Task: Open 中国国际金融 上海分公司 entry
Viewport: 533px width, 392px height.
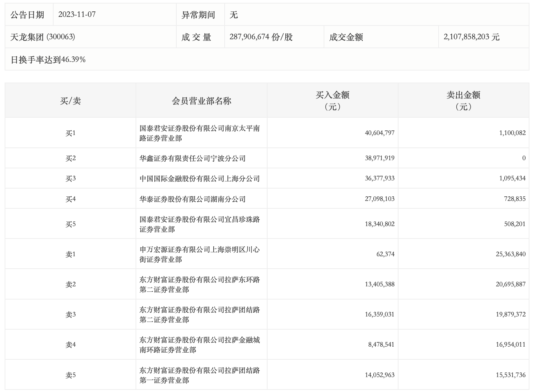Action: [199, 179]
